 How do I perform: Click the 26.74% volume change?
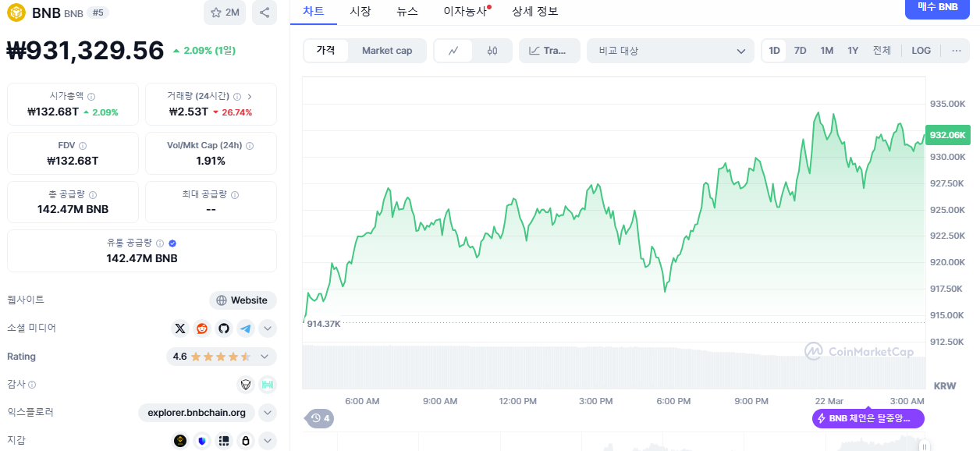pos(233,112)
